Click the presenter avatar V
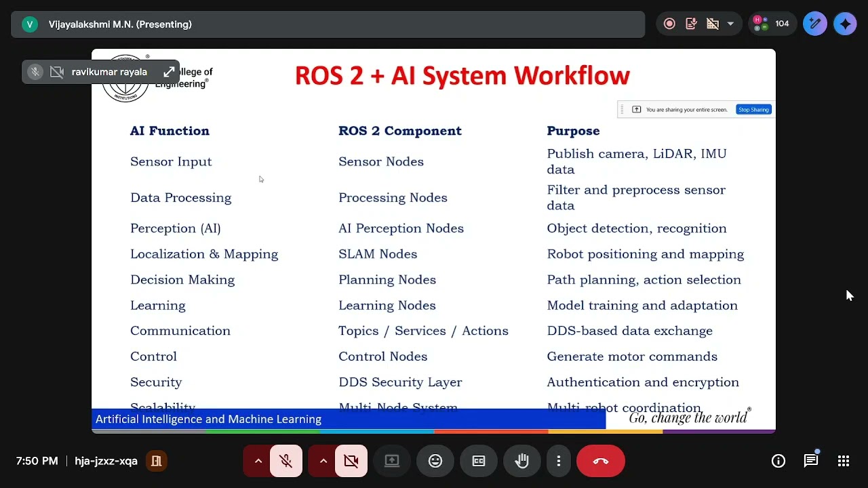868x488 pixels. (x=30, y=24)
